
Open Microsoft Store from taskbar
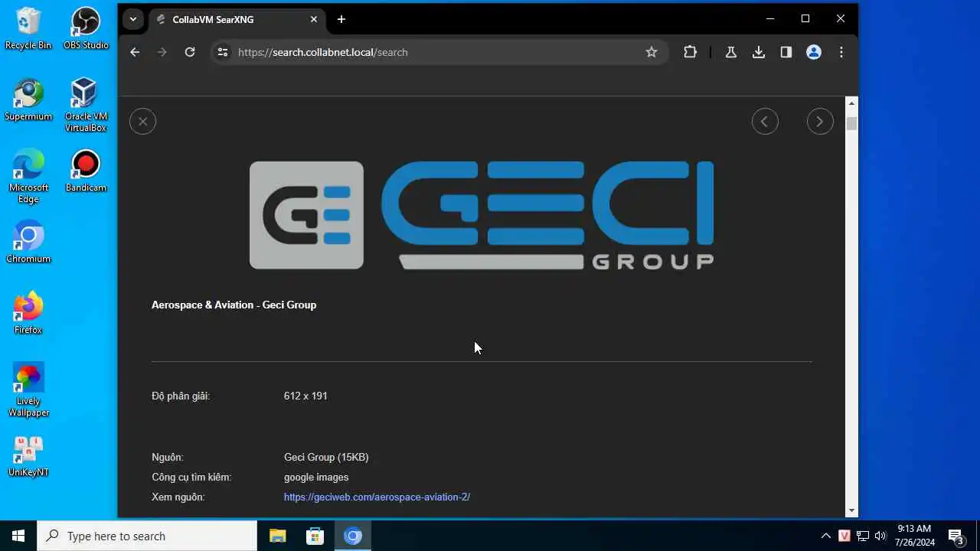[x=315, y=536]
